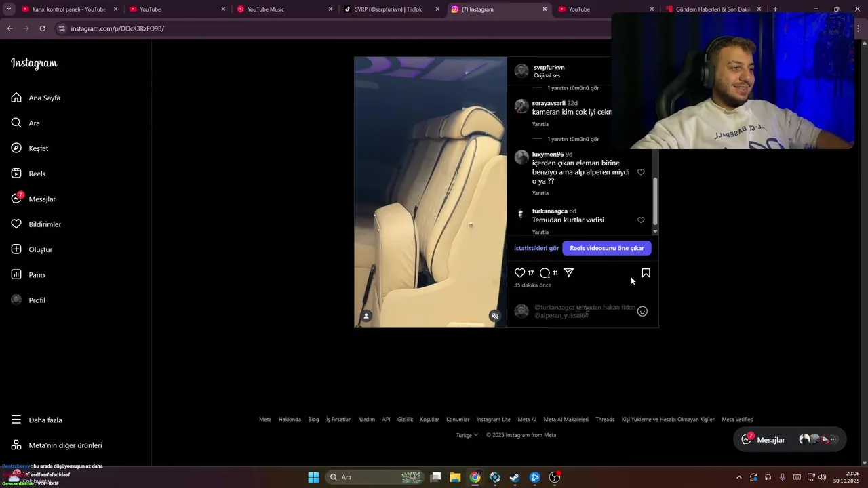
Task: Save post with bookmark icon
Action: (646, 272)
